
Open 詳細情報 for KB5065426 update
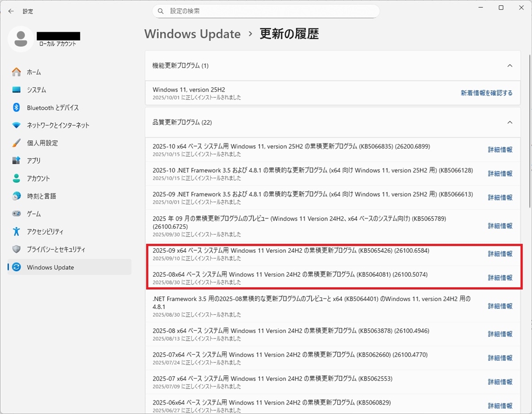tap(500, 254)
